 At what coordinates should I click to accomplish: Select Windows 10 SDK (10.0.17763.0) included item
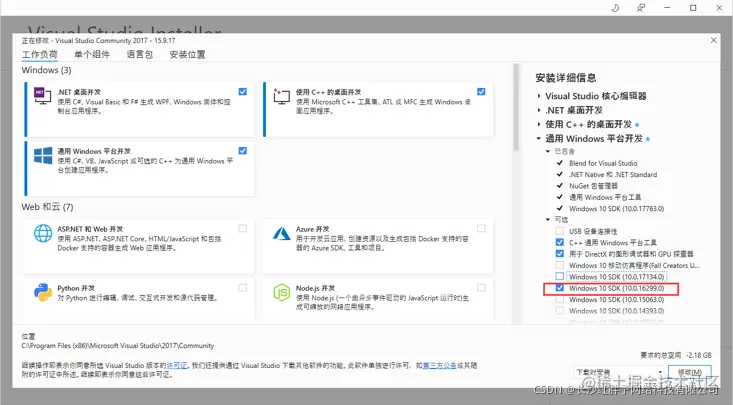[x=616, y=209]
